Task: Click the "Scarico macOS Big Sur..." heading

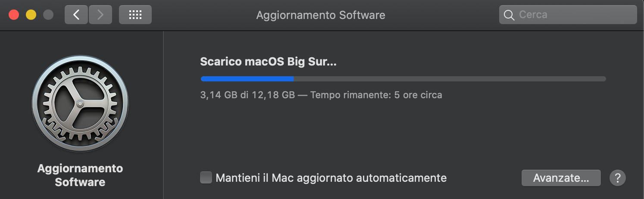Action: pyautogui.click(x=268, y=62)
